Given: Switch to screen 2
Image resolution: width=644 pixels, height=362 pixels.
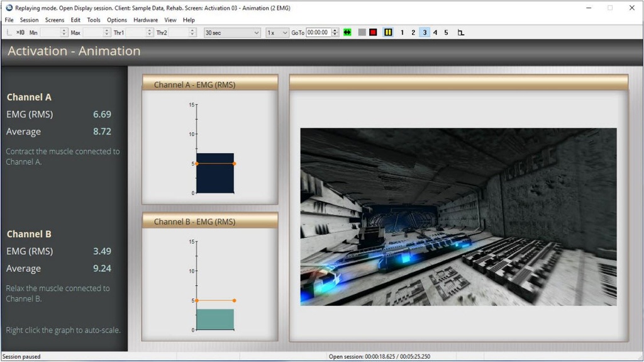Looking at the screenshot, I should pos(413,33).
